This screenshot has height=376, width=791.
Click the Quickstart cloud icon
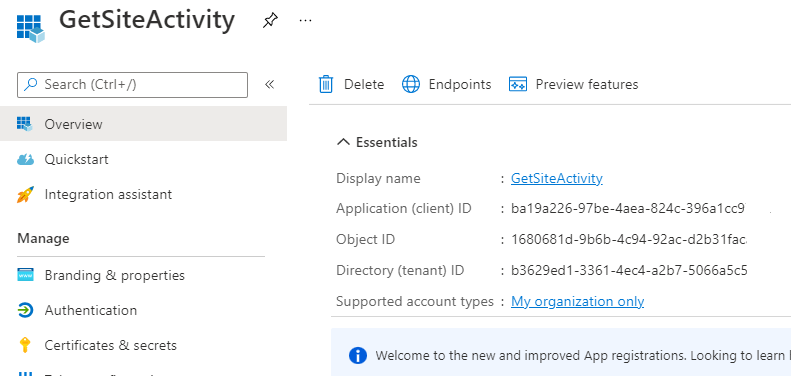coord(25,159)
